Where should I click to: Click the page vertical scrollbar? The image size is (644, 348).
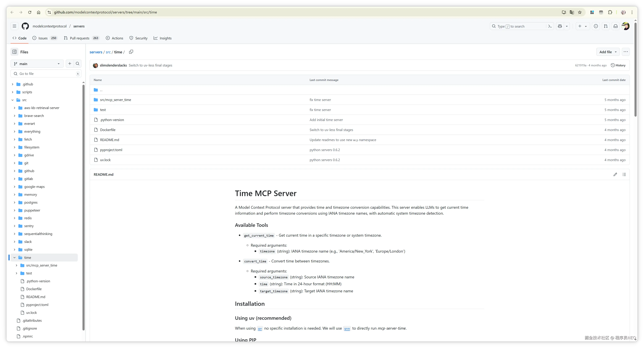tap(635, 70)
